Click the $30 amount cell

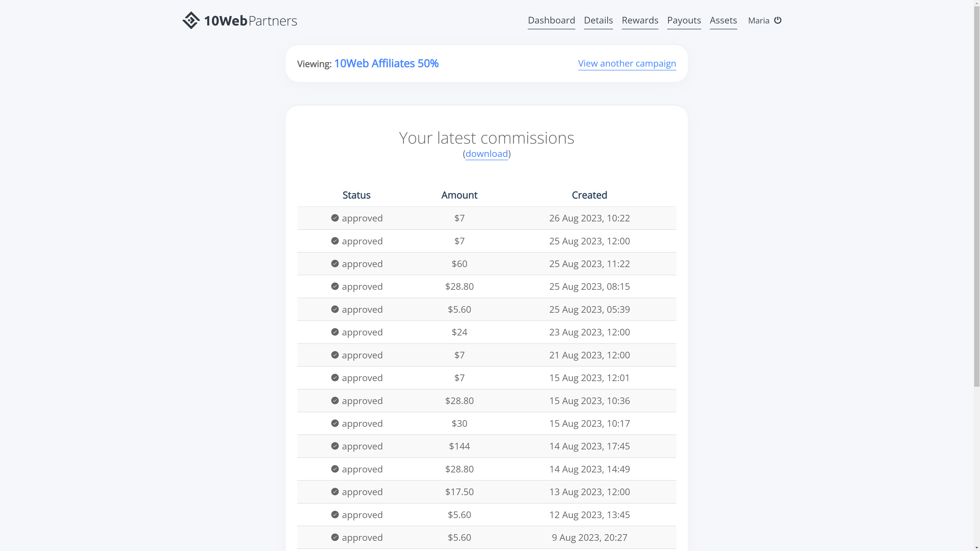459,424
